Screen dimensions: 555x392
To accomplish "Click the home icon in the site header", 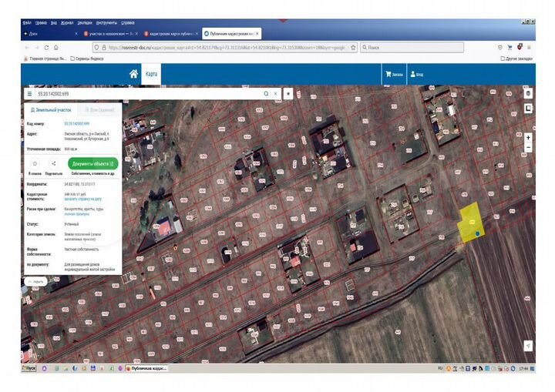I will click(x=133, y=74).
